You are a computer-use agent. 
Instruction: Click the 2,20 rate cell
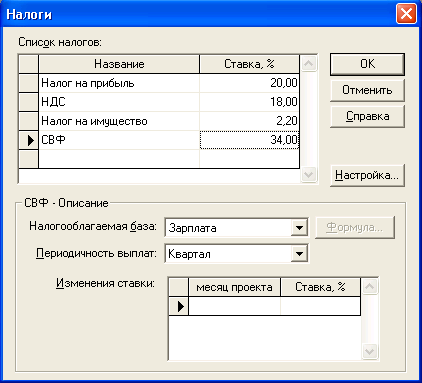tap(249, 121)
